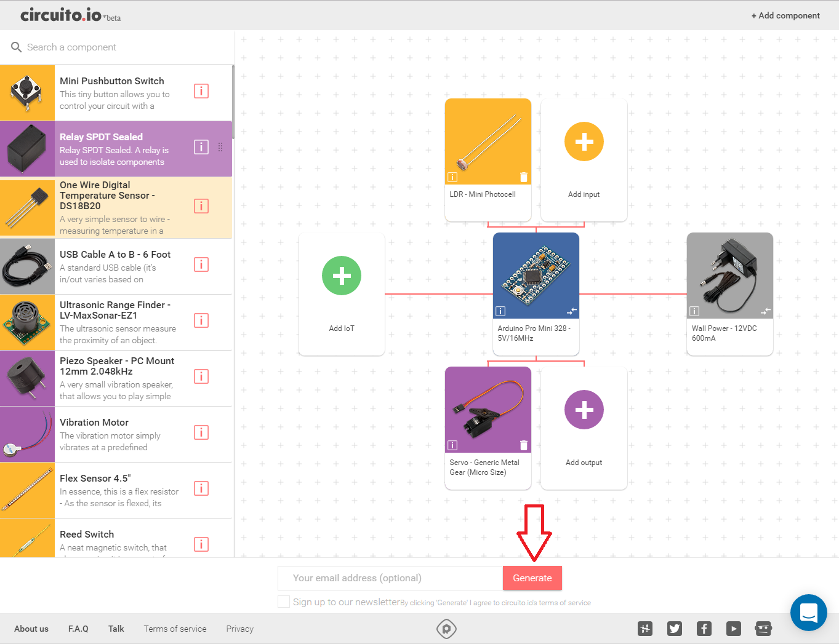839x644 pixels.
Task: Open the F.A.Q page
Action: [x=78, y=629]
